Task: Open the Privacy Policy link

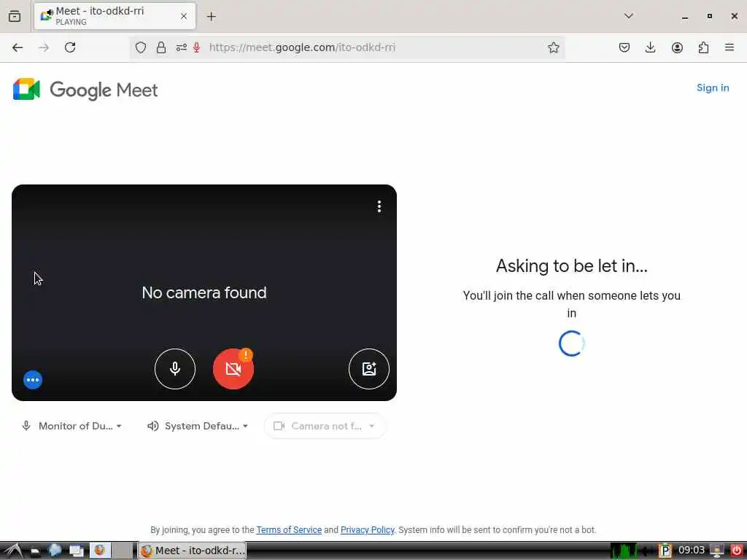Action: coord(368,529)
